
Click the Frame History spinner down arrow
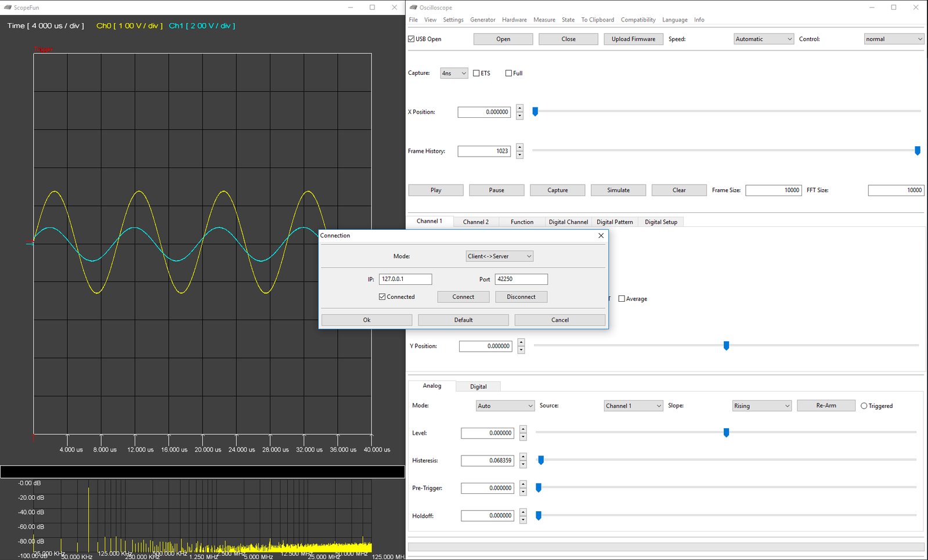[x=519, y=155]
